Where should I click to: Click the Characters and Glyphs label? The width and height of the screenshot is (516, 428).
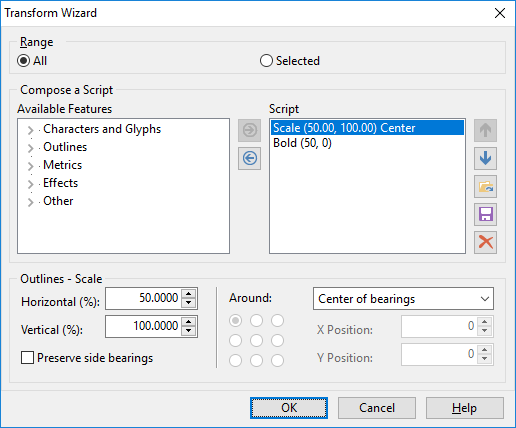[x=102, y=129]
